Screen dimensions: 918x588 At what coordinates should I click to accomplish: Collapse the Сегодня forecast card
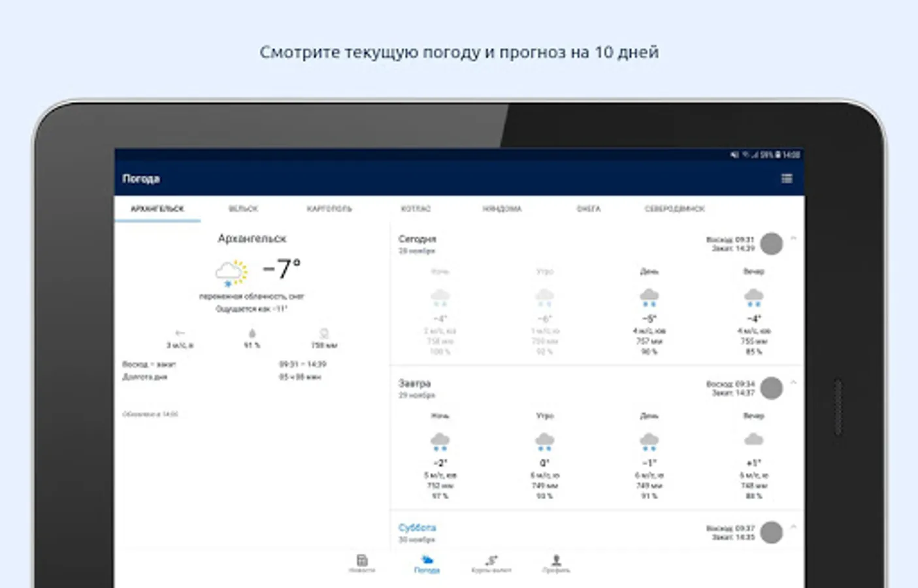tap(793, 238)
